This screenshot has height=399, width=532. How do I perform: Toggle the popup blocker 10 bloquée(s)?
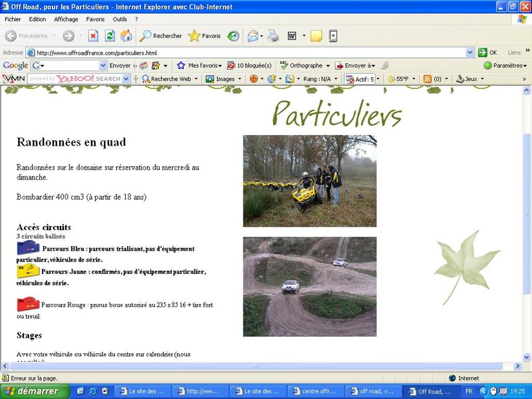[249, 65]
